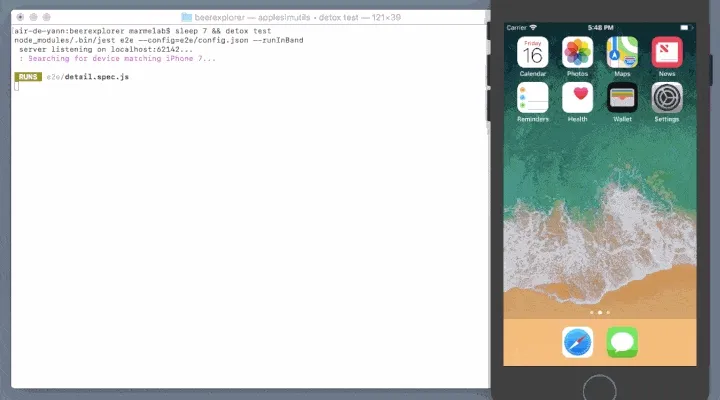Click the terminal window title text

click(298, 17)
